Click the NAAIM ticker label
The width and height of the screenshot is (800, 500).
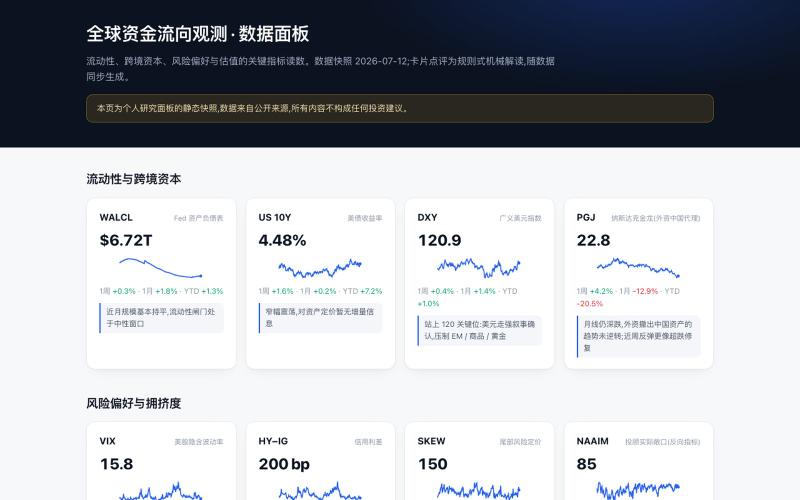tap(592, 441)
